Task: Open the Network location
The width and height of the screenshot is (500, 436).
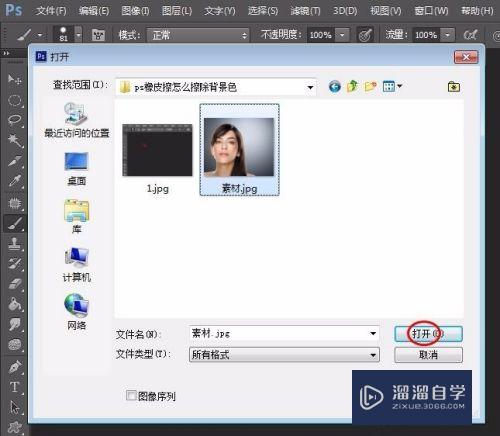Action: [77, 312]
